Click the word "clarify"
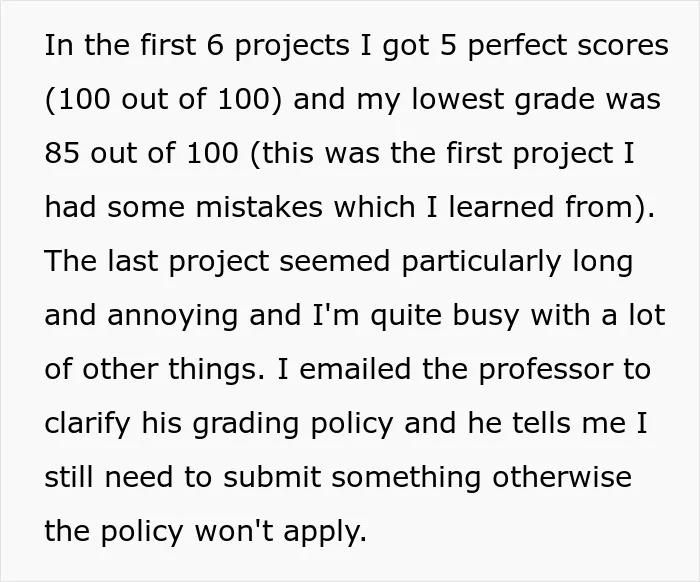 pos(87,424)
